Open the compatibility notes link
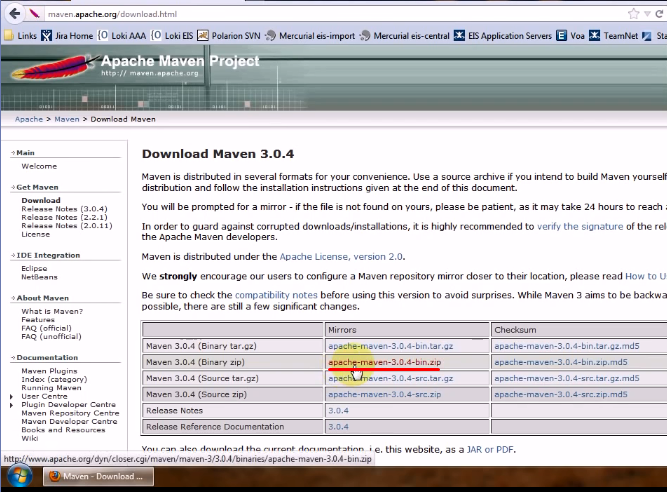667x492 pixels. pyautogui.click(x=276, y=295)
